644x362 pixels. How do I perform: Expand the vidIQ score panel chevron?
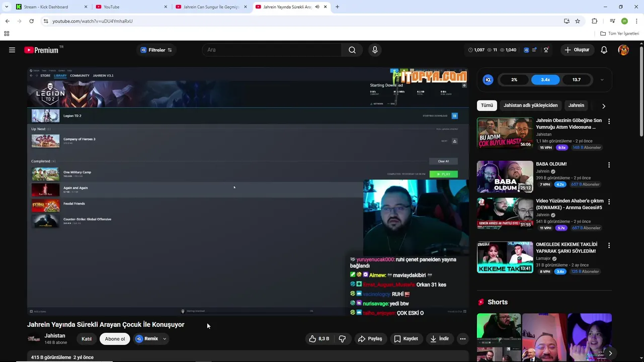coord(602,79)
